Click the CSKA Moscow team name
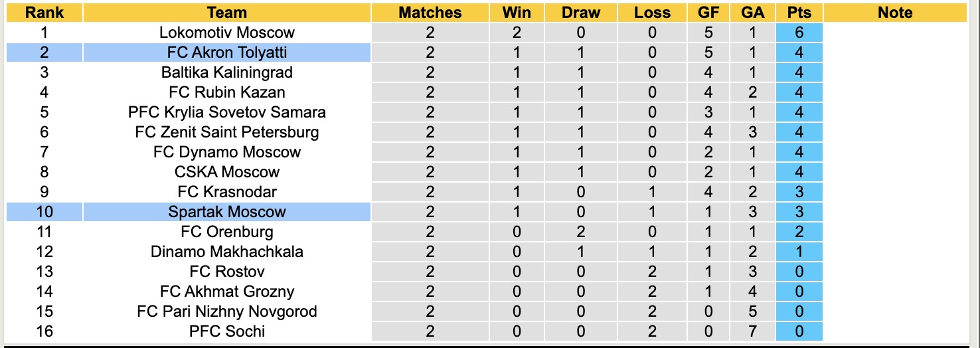The width and height of the screenshot is (980, 348). tap(227, 172)
